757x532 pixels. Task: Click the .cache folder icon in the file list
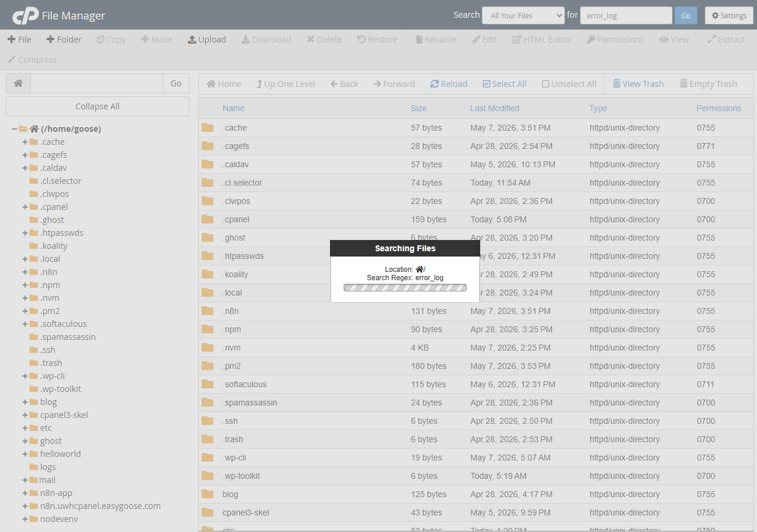point(208,128)
